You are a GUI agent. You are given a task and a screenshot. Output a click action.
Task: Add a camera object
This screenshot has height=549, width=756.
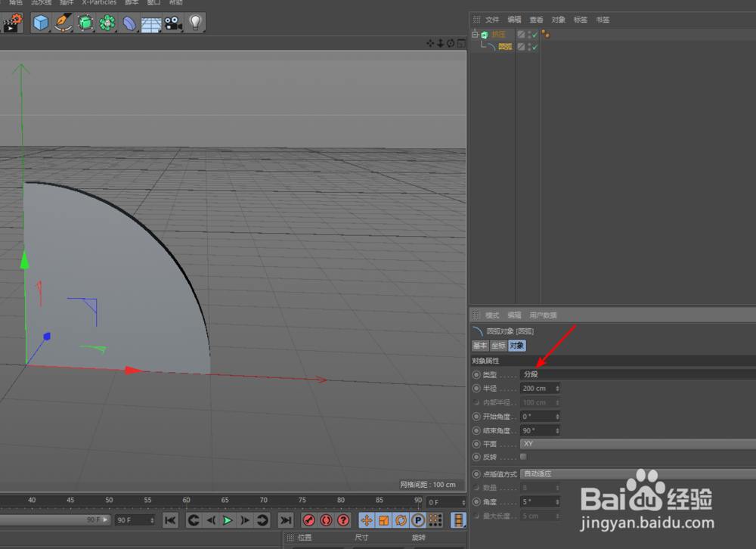tap(173, 23)
